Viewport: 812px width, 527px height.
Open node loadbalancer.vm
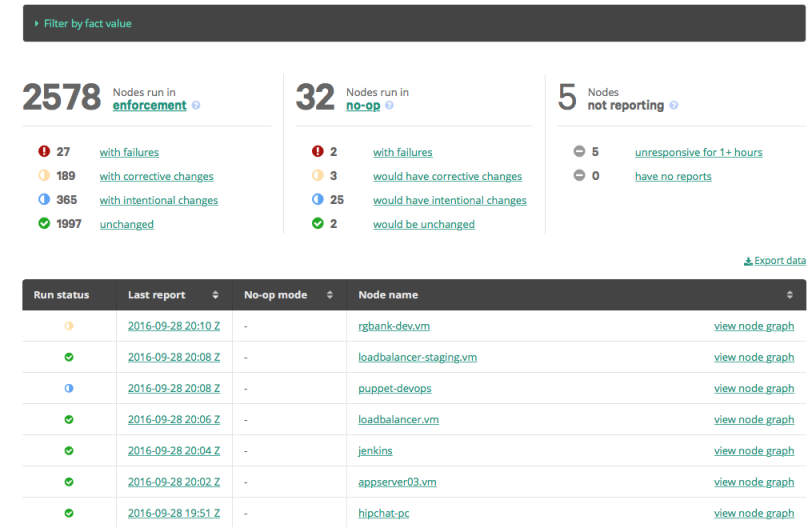pos(398,419)
